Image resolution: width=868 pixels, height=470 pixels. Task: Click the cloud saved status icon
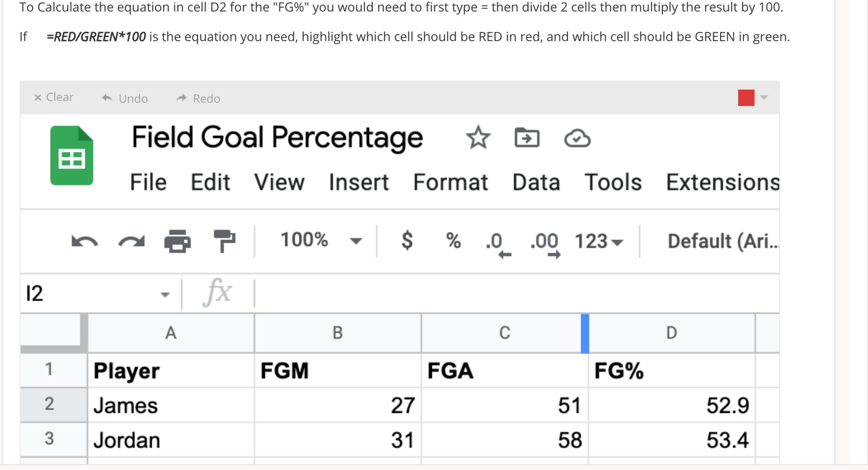pos(577,138)
